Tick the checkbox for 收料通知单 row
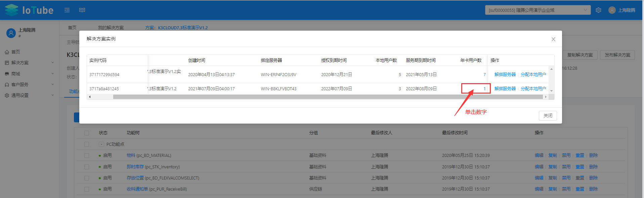 click(87, 189)
